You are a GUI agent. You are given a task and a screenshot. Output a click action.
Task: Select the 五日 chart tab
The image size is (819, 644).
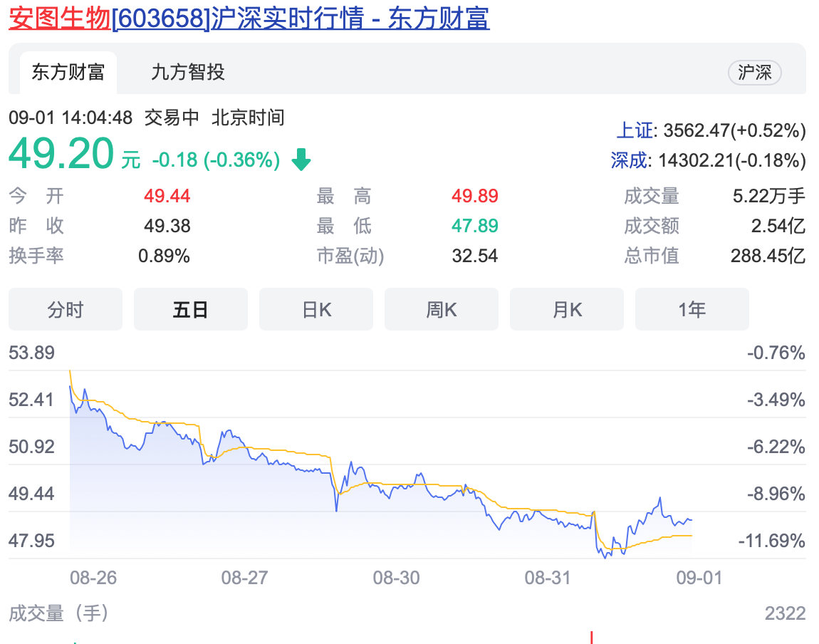point(191,309)
